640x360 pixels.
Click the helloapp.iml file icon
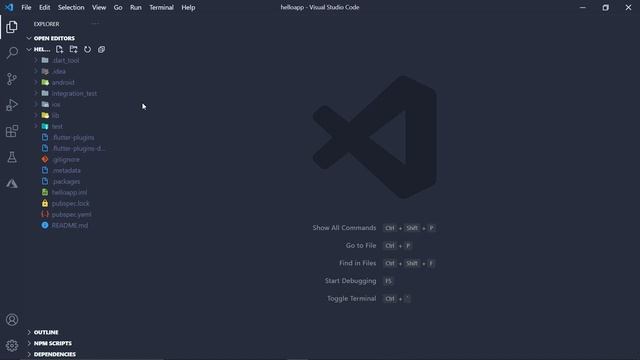(45, 192)
